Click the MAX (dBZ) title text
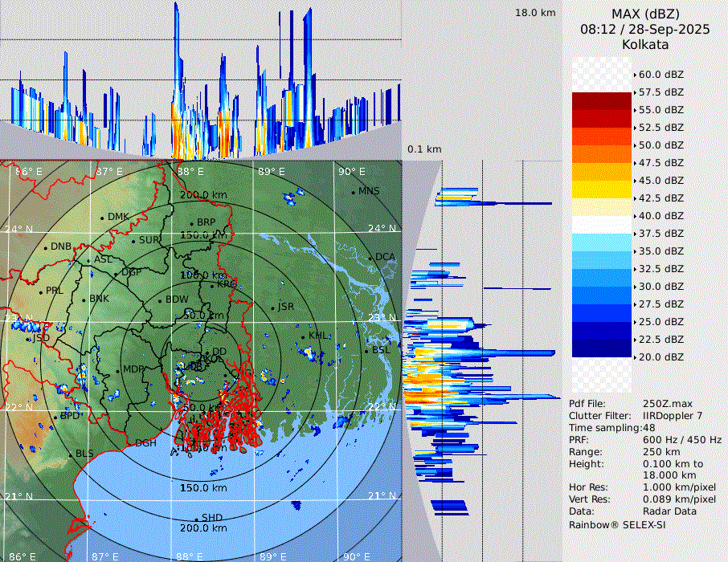The image size is (728, 562). pos(645,14)
